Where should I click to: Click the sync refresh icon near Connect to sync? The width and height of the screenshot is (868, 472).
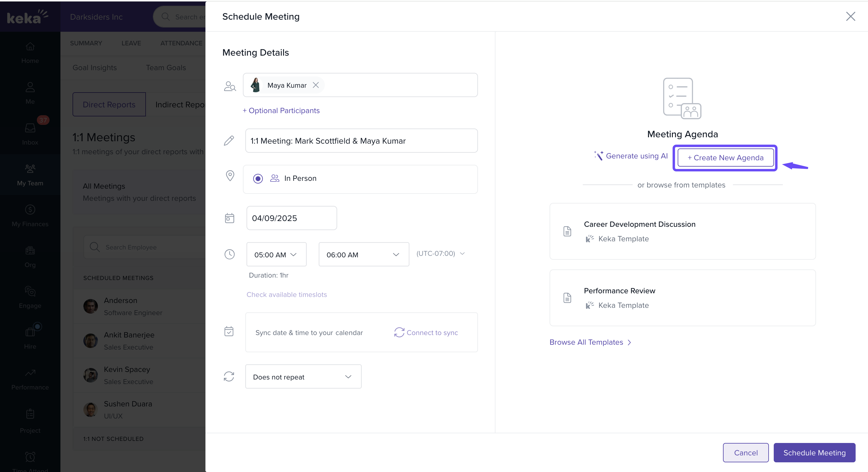pos(399,332)
